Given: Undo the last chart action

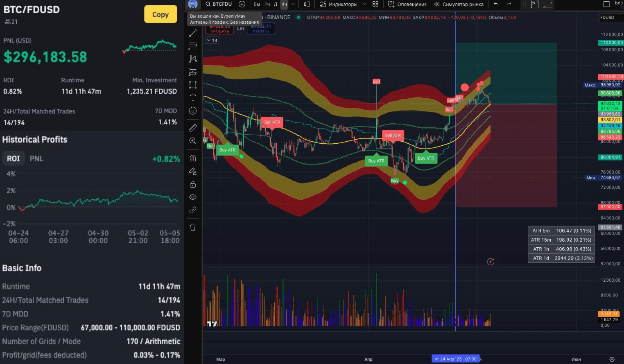Looking at the screenshot, I should click(496, 4).
